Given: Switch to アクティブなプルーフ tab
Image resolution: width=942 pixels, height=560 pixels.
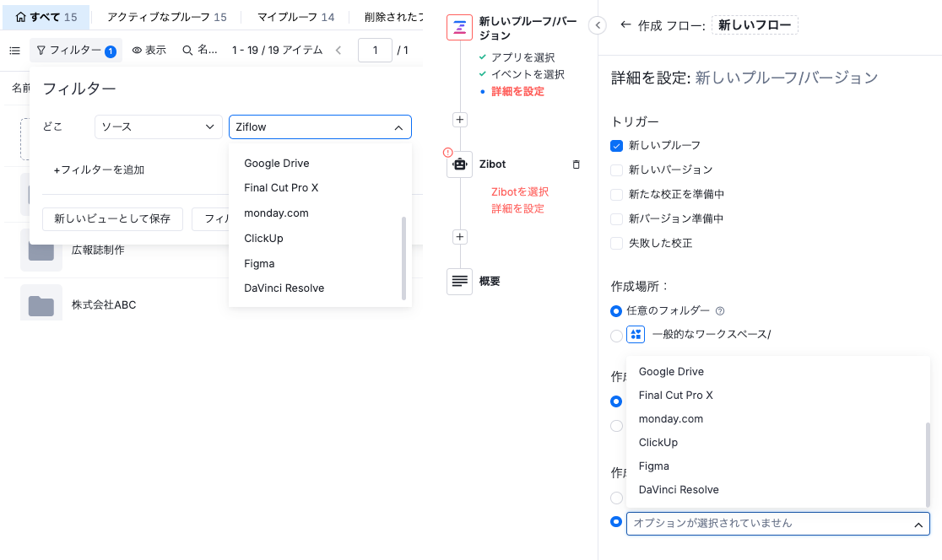Looking at the screenshot, I should [x=167, y=17].
